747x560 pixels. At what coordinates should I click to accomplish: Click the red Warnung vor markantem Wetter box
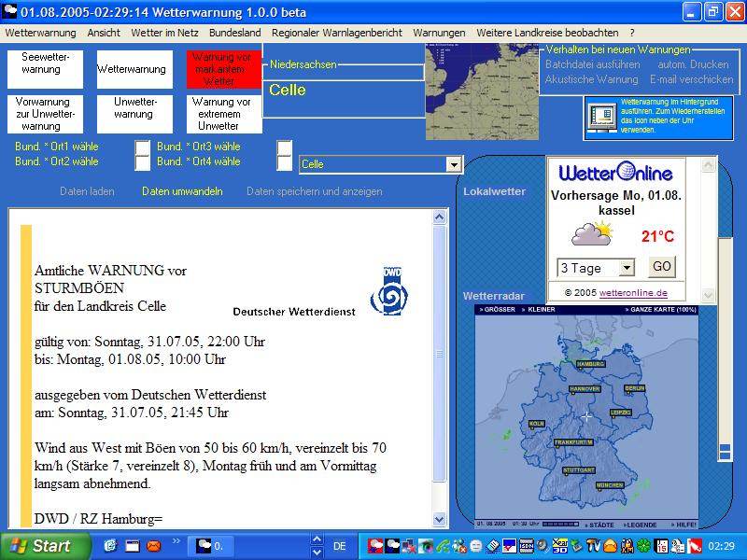tap(219, 69)
